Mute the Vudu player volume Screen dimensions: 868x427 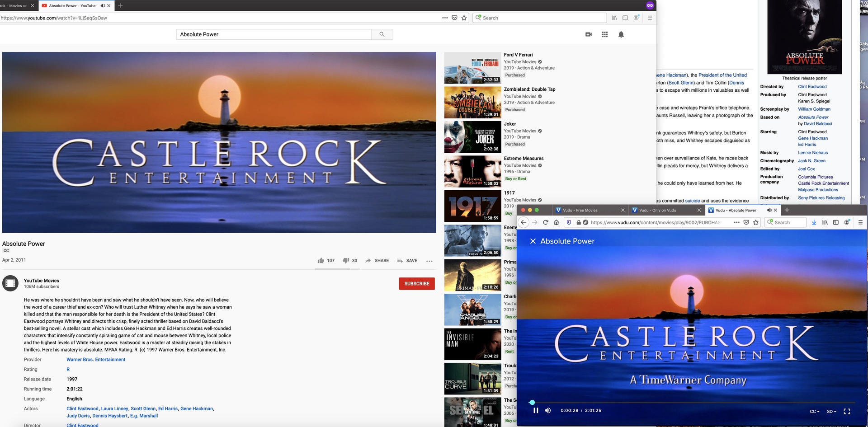tap(547, 410)
